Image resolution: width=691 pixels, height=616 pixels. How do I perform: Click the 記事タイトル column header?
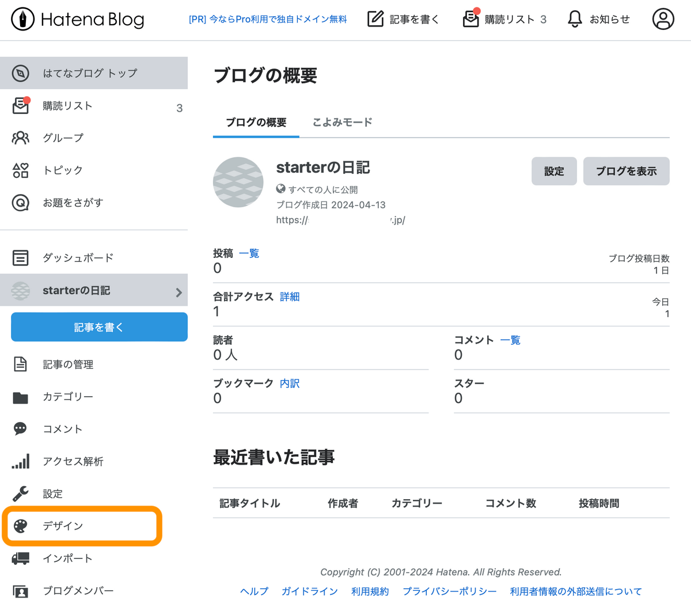(250, 503)
